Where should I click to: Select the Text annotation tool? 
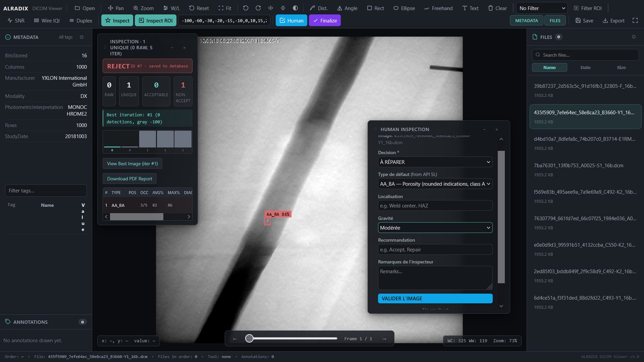470,8
